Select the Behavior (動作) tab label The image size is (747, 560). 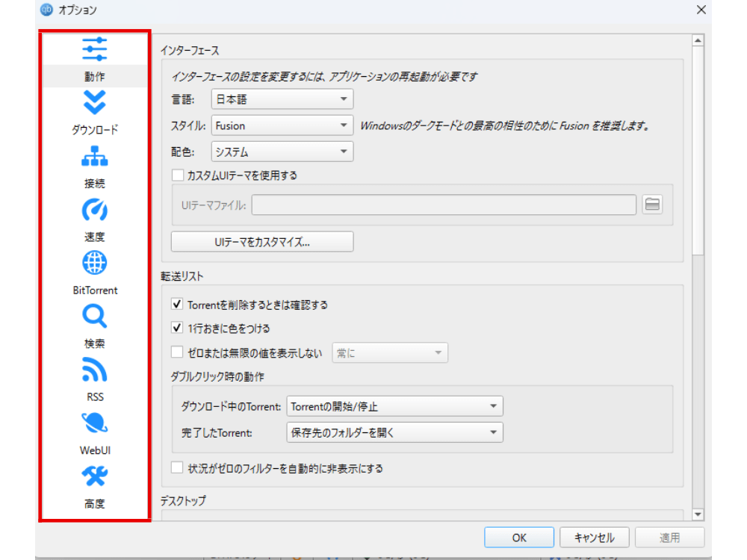pyautogui.click(x=95, y=77)
